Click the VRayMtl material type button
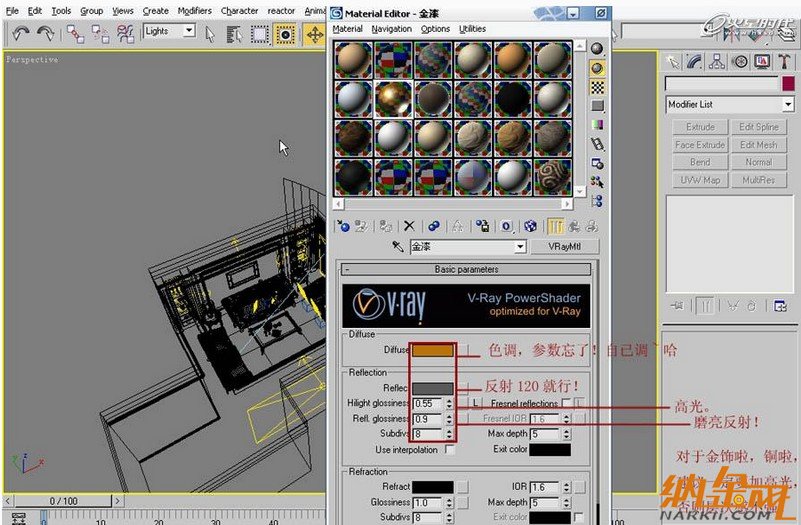This screenshot has height=525, width=801. pos(564,247)
